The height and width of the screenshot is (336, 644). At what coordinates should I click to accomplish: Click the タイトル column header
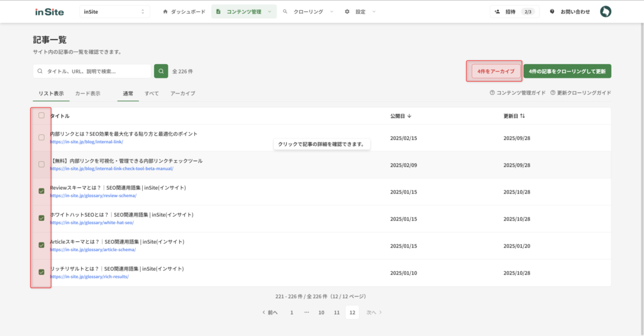(x=60, y=116)
